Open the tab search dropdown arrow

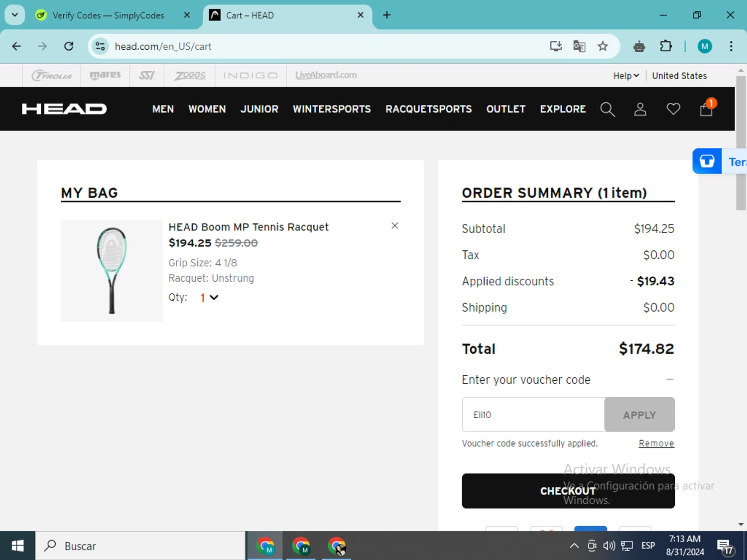click(14, 15)
